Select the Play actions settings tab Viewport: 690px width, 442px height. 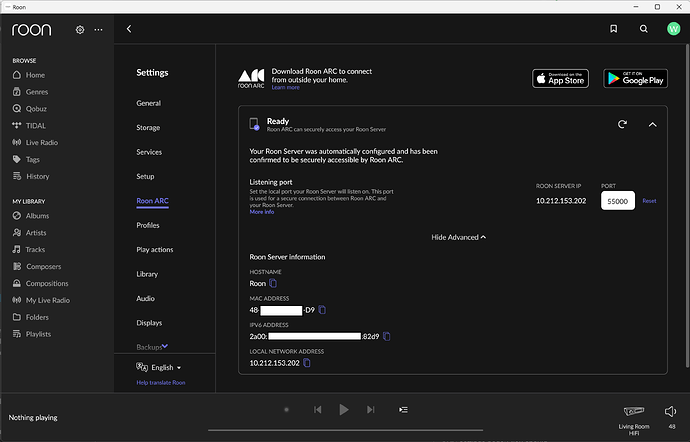[155, 249]
